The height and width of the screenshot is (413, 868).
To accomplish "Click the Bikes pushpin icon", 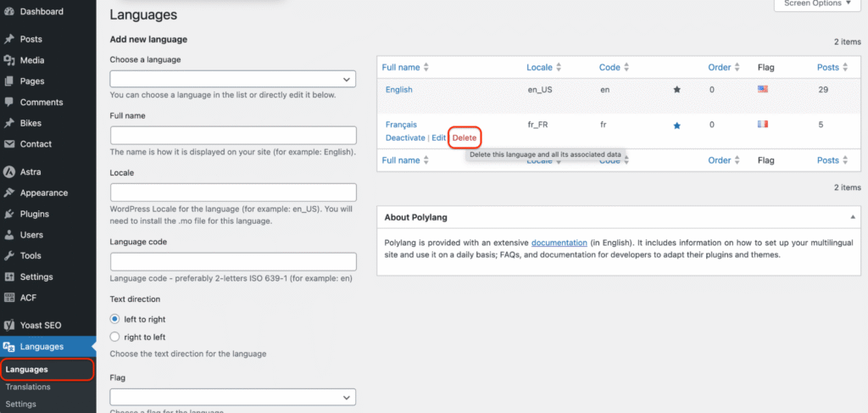I will 8,124.
